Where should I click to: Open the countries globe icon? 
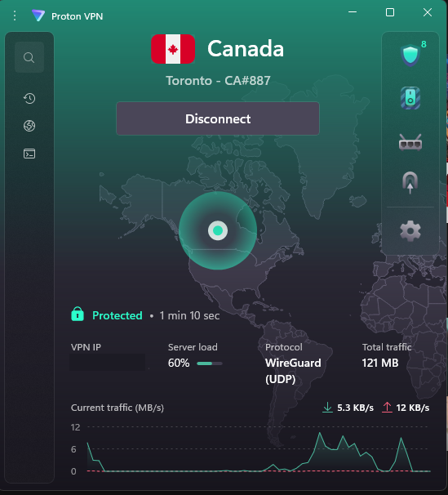tap(29, 126)
